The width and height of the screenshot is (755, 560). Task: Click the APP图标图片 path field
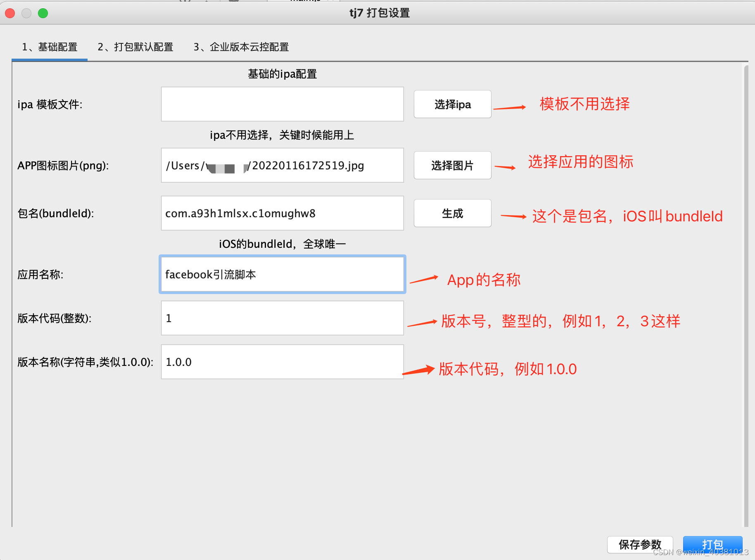(282, 165)
